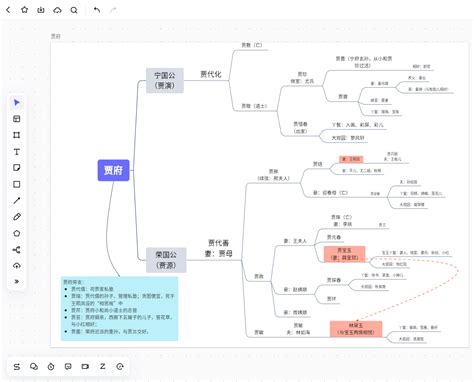This screenshot has width=474, height=382.
Task: Click the 贾代化 branch text
Action: (x=210, y=74)
